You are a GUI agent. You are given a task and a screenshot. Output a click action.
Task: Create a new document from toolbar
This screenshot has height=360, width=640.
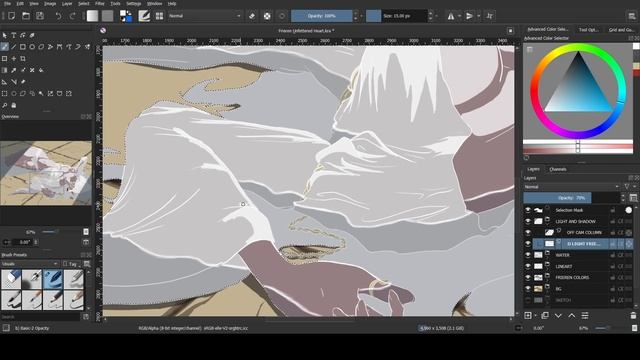tap(12, 16)
